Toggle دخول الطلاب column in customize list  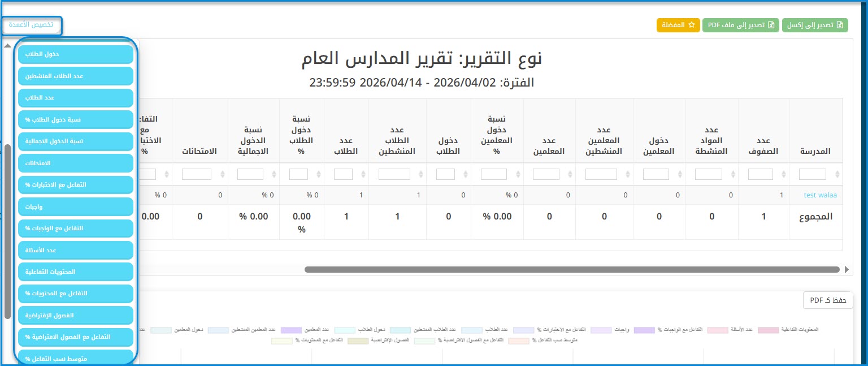click(x=76, y=54)
